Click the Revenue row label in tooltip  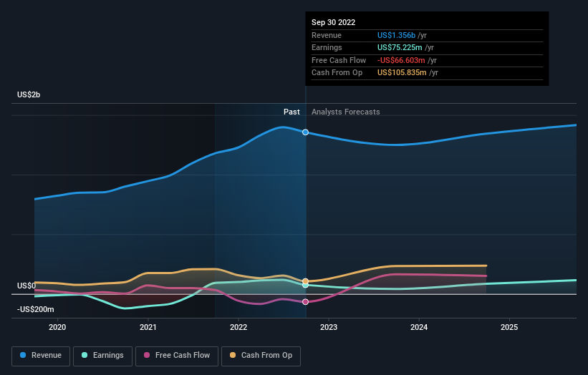327,35
